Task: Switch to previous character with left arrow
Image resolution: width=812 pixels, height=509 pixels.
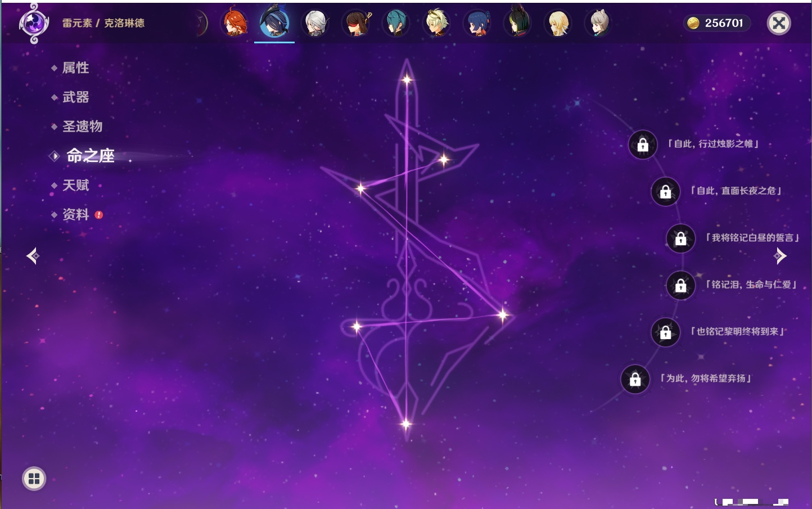Action: (x=33, y=256)
